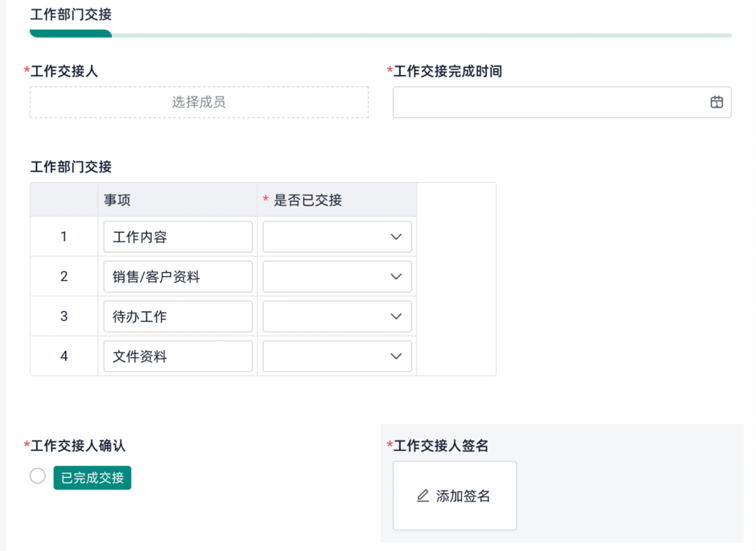Click the 销售/客户资料 item input field

coord(178,276)
